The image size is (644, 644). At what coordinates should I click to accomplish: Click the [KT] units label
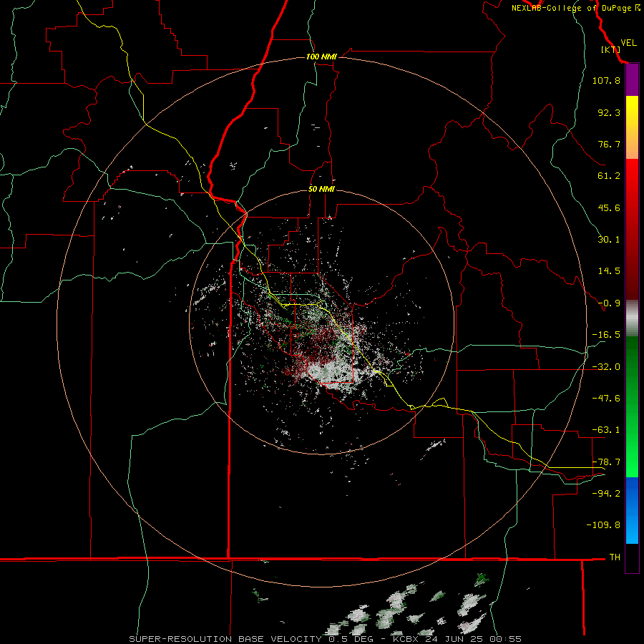click(x=611, y=49)
